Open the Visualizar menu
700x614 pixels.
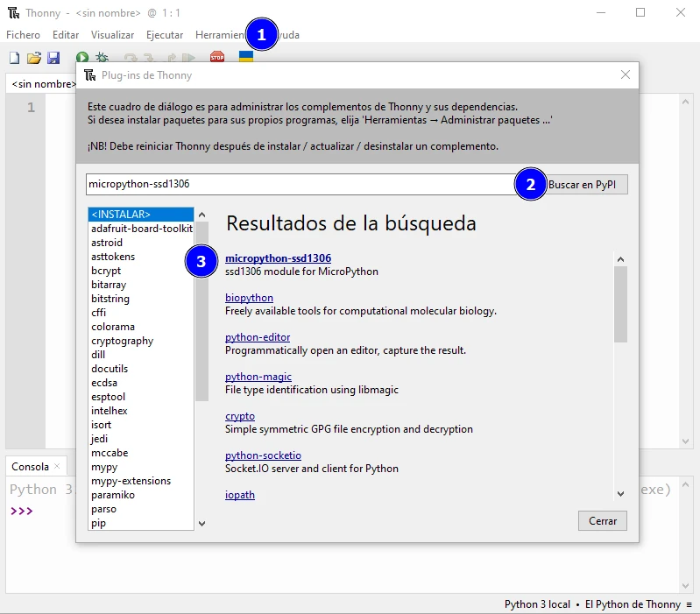click(x=112, y=35)
